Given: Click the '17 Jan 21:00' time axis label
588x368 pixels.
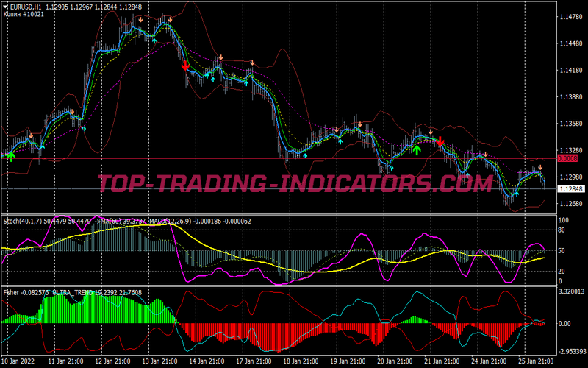Looking at the screenshot, I should (254, 361).
